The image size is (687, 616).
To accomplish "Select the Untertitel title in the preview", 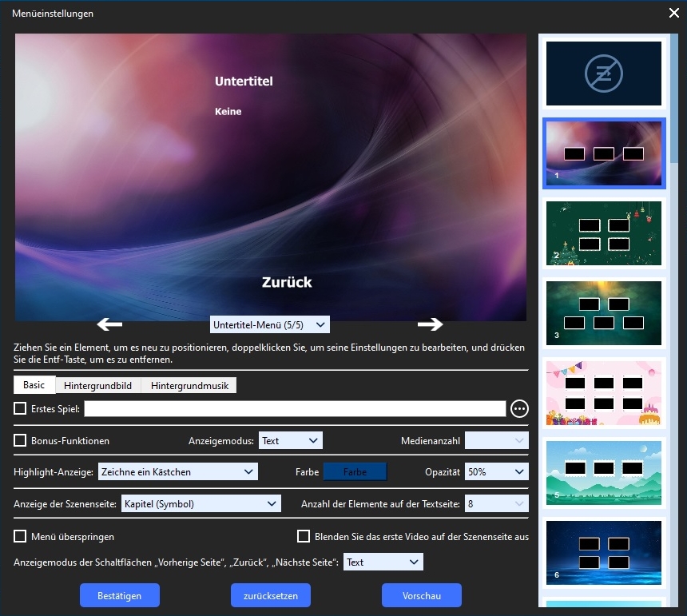I will pos(244,81).
